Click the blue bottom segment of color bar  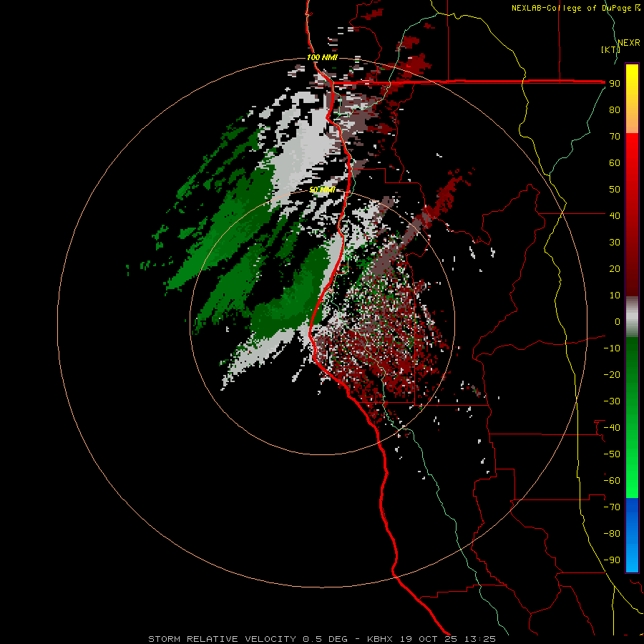point(632,535)
